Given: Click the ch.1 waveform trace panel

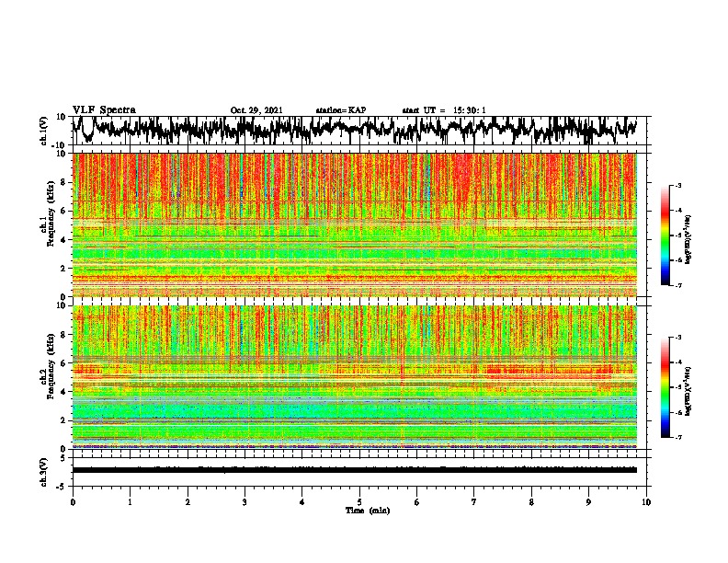Looking at the screenshot, I should [x=359, y=131].
